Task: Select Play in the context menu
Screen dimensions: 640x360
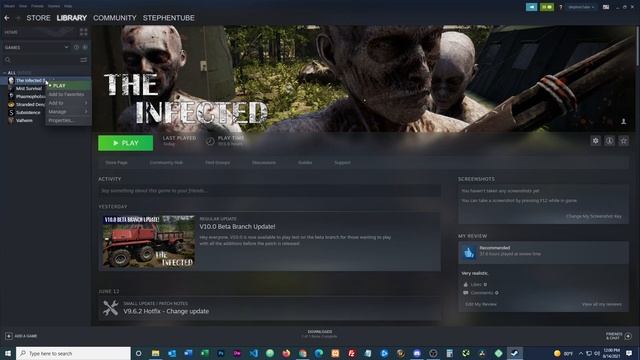Action: 68,86
